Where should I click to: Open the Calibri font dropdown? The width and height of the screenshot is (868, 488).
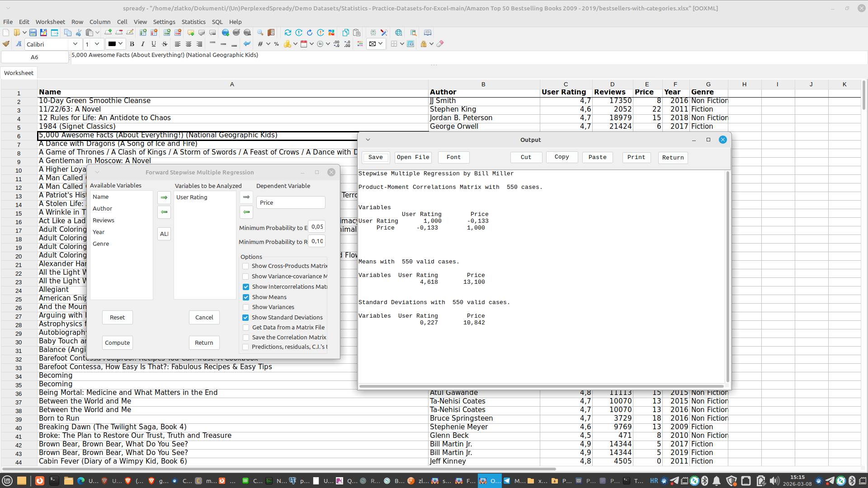75,44
